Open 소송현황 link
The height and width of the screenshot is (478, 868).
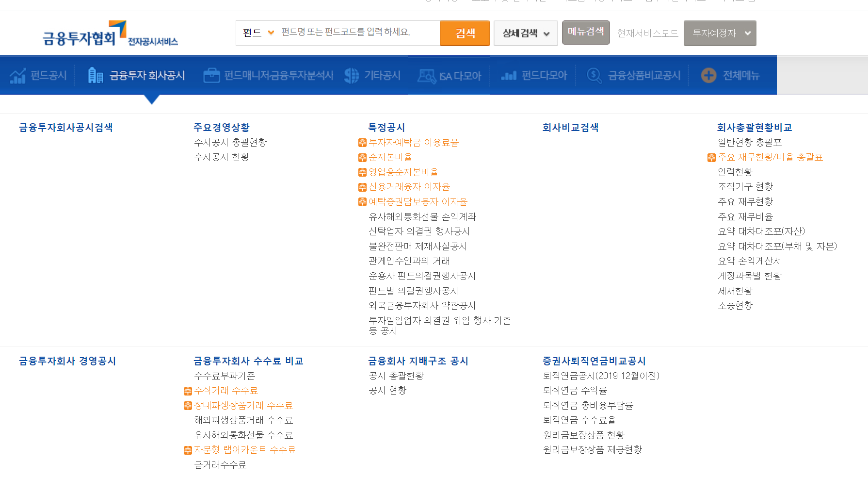[735, 305]
